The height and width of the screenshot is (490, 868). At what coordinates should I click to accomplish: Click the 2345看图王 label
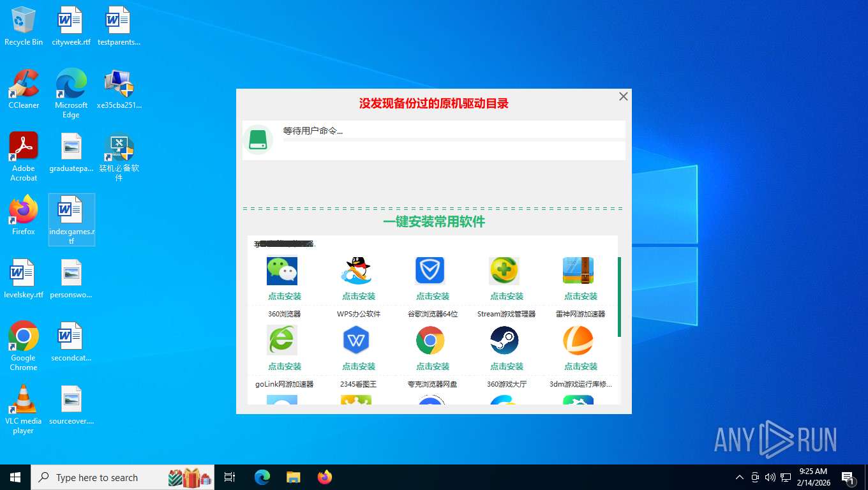coord(359,384)
